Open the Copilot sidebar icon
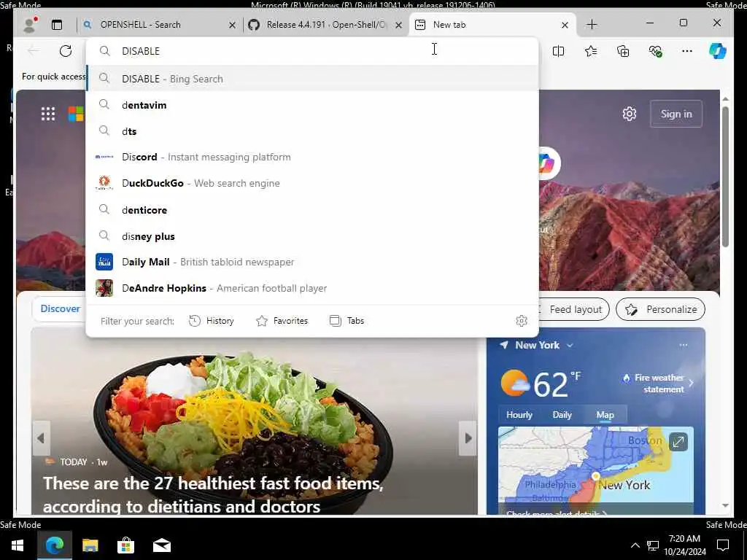 718,51
